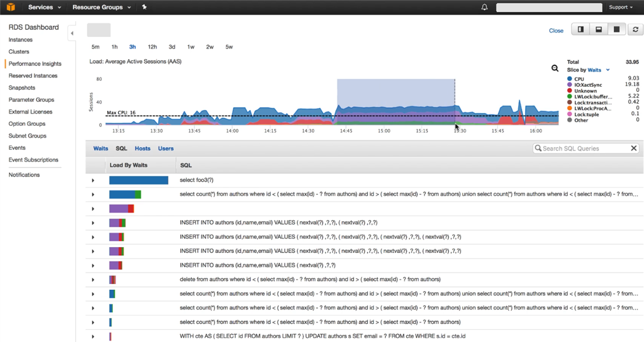Click the Load By Waits column header
The width and height of the screenshot is (644, 342).
pos(129,165)
